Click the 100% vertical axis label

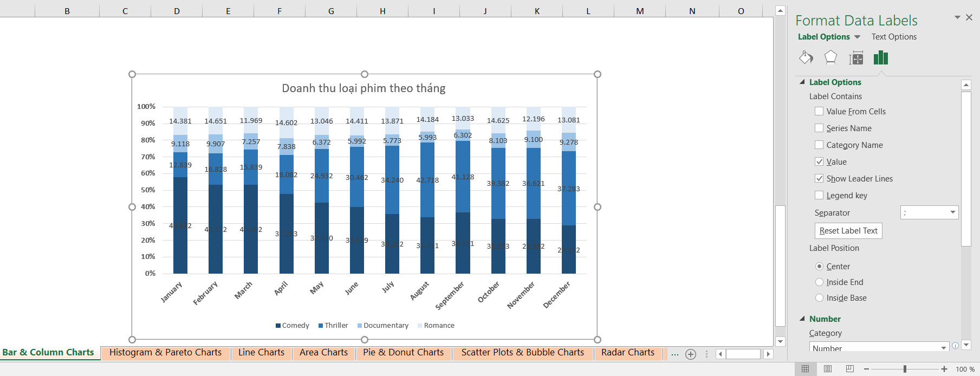click(x=146, y=106)
